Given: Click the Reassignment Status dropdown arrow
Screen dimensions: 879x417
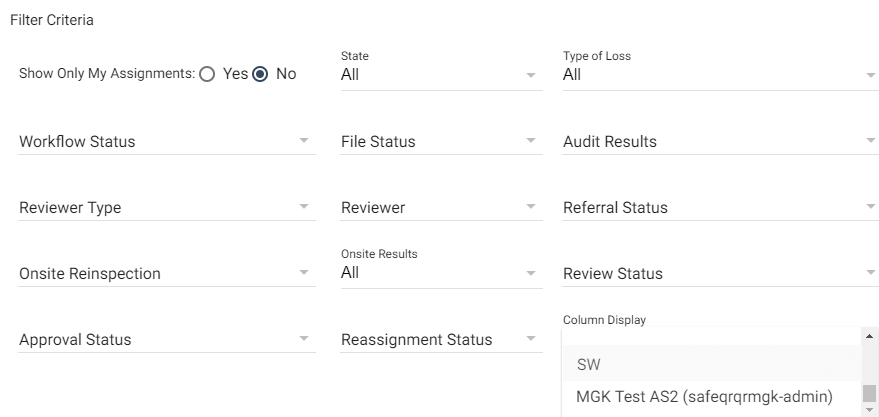Looking at the screenshot, I should [x=532, y=340].
